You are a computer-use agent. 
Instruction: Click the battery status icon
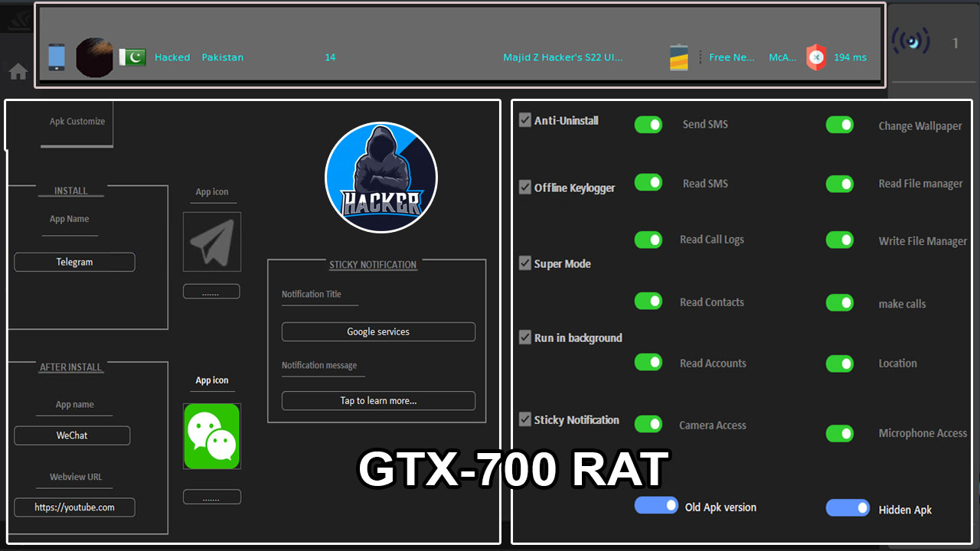(x=679, y=57)
